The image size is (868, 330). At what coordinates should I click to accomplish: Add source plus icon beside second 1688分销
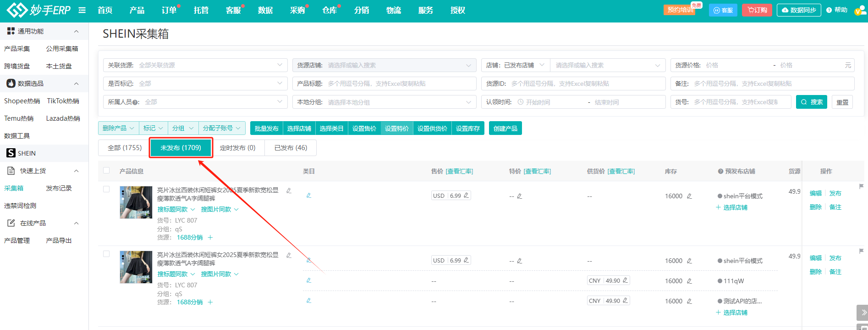(x=210, y=302)
